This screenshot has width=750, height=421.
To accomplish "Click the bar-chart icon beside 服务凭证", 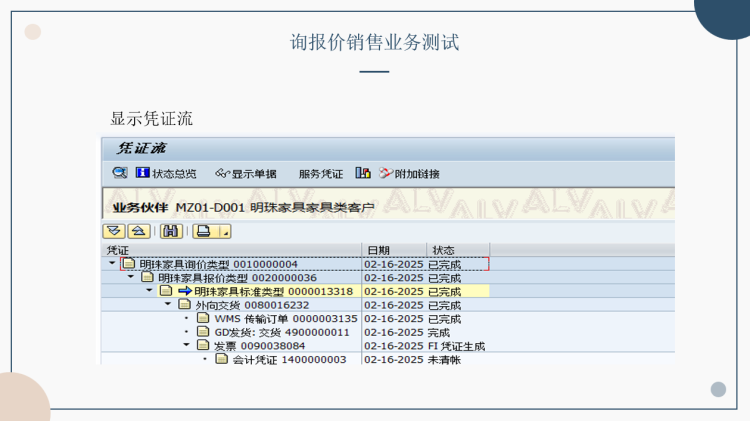I will (x=363, y=173).
